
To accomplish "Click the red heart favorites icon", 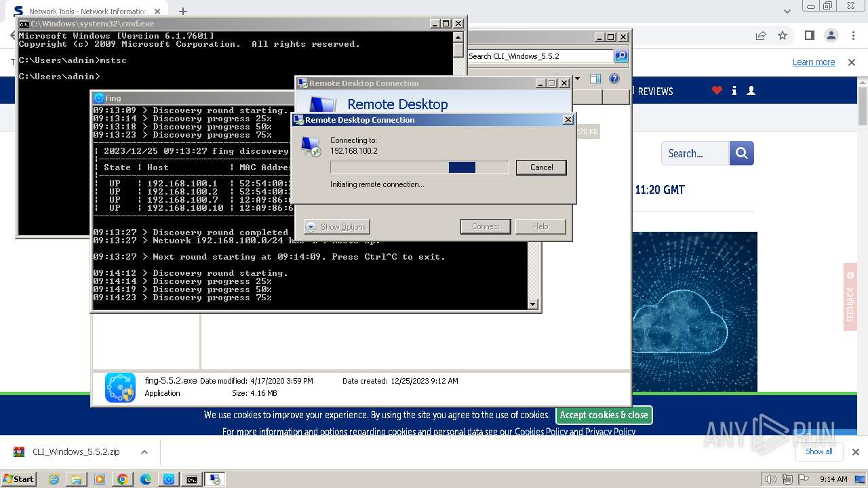I will (x=717, y=90).
